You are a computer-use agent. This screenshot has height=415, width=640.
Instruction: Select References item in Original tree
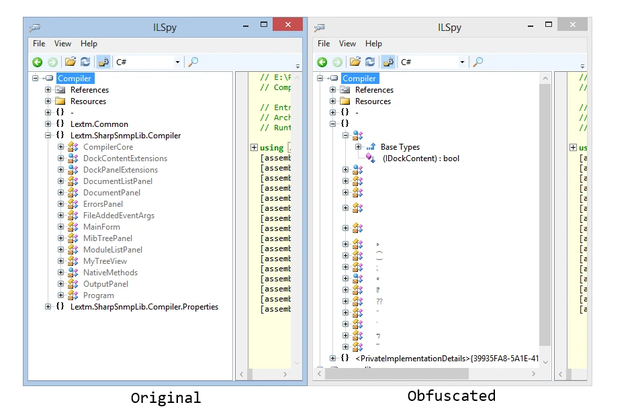89,90
